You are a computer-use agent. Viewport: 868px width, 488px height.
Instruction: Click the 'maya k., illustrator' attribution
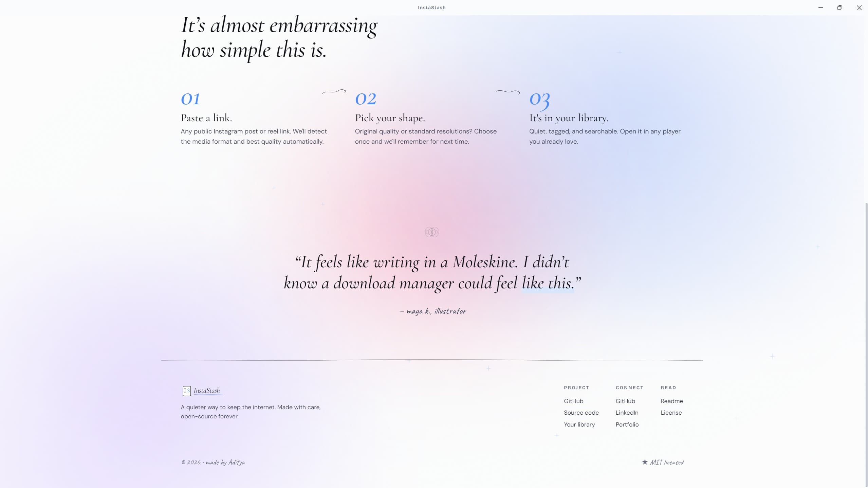point(432,311)
